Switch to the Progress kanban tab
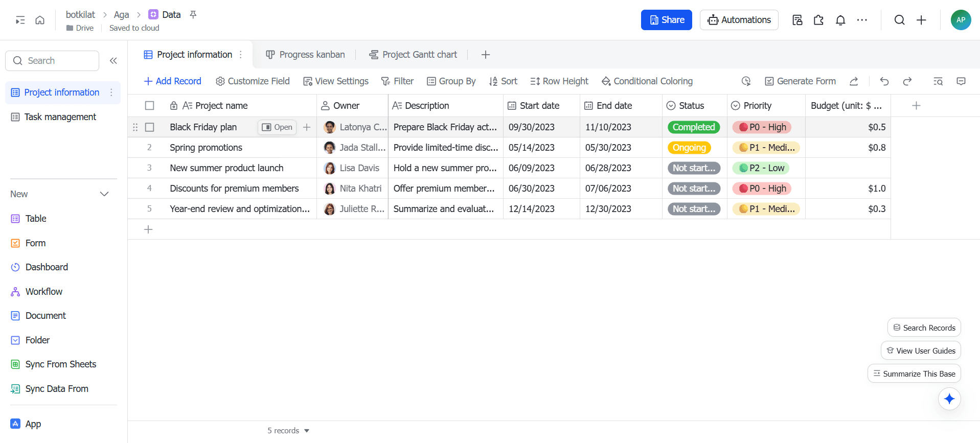980x443 pixels. click(305, 55)
